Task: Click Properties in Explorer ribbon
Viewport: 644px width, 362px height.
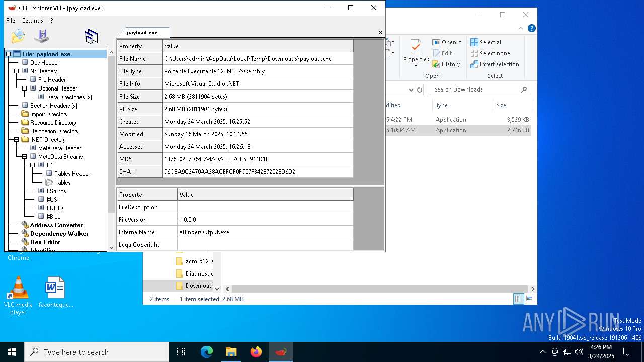Action: pos(416,52)
